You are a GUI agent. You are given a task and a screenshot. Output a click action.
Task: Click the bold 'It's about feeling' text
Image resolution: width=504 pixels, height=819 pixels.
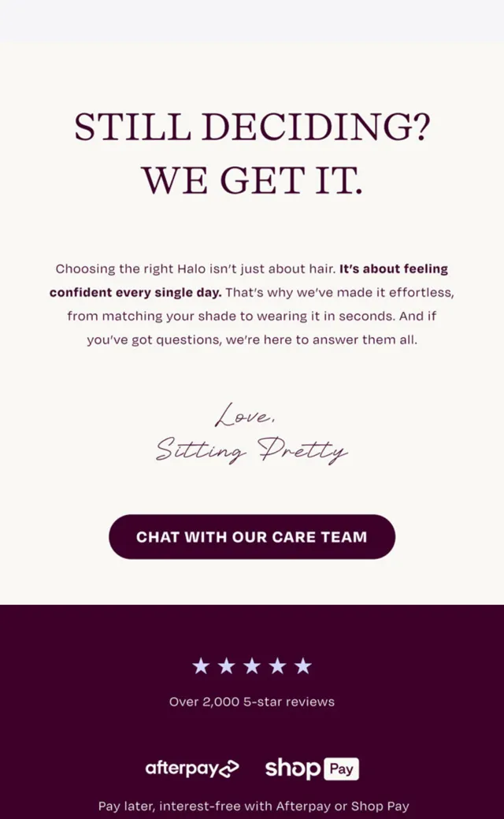[394, 269]
